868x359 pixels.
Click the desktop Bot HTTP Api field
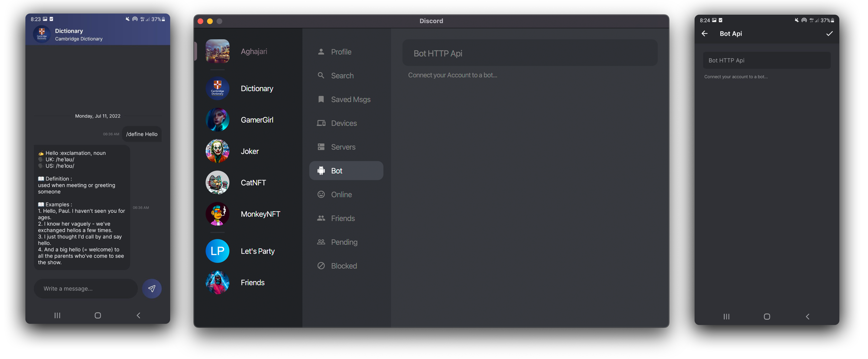529,53
